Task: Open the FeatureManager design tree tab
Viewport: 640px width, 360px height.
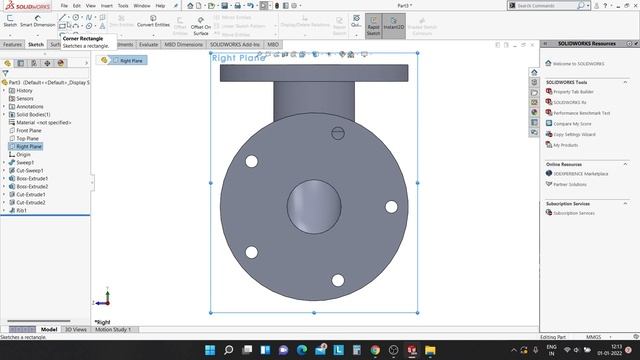Action: pyautogui.click(x=7, y=63)
